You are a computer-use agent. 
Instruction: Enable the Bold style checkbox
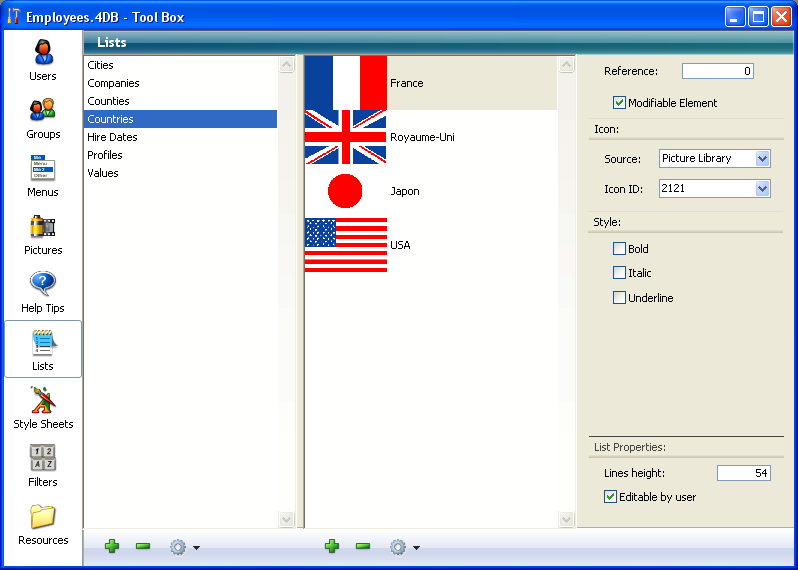click(619, 249)
